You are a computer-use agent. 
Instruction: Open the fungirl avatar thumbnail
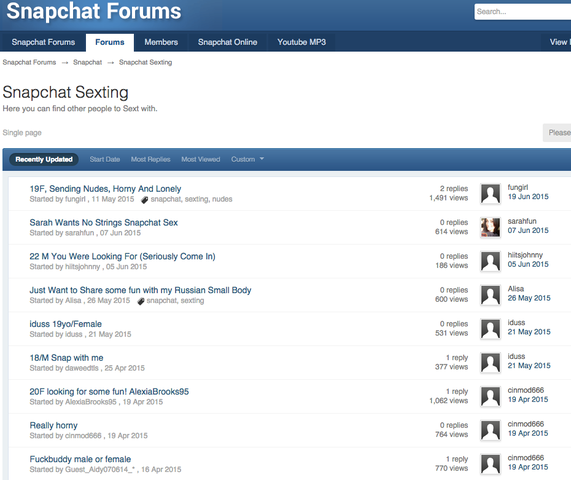pyautogui.click(x=490, y=194)
